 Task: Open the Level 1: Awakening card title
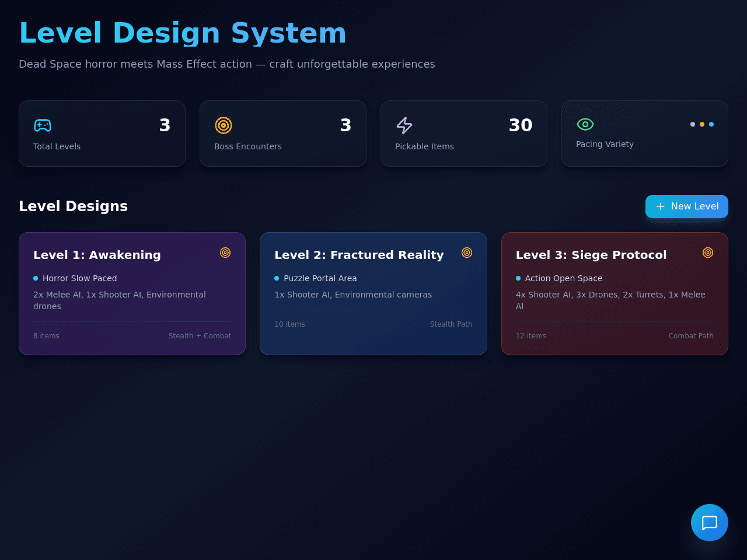[x=97, y=255]
